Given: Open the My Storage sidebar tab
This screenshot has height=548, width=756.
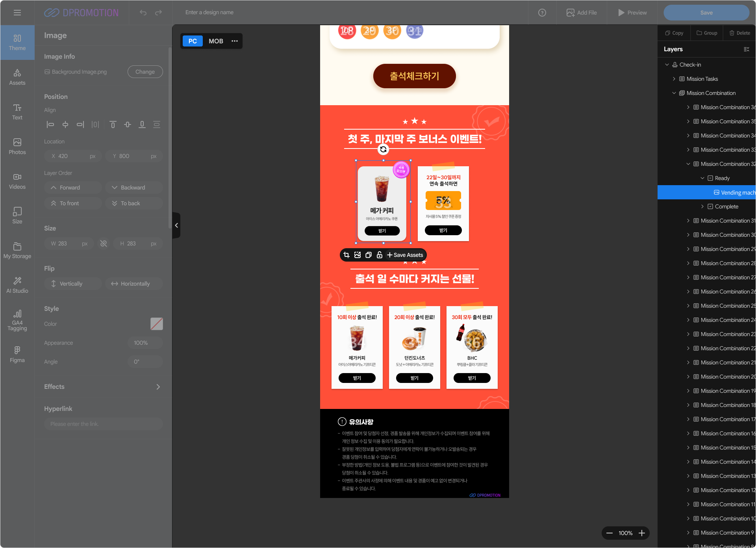Looking at the screenshot, I should click(17, 251).
